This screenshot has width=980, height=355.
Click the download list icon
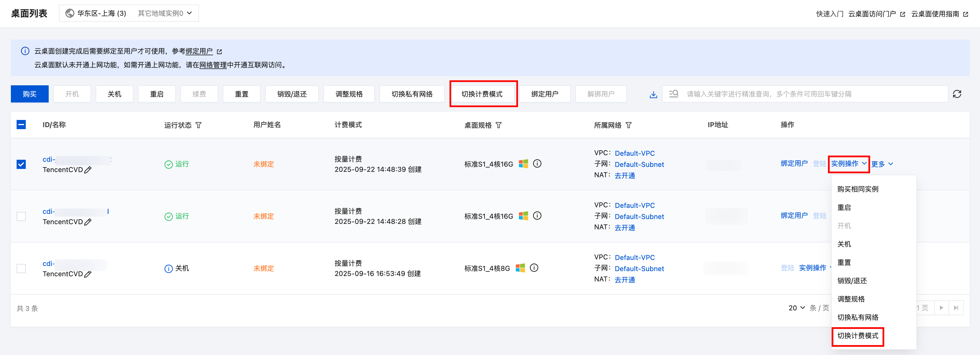point(653,94)
